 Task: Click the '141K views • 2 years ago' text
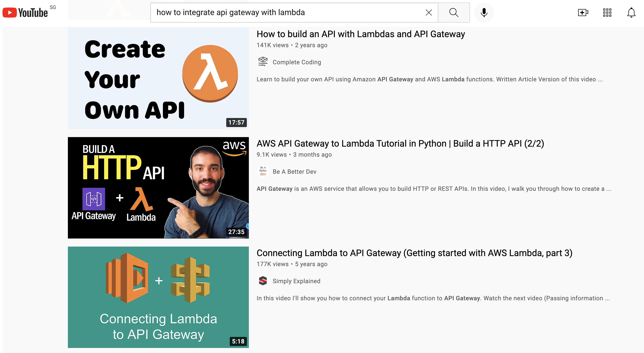(x=292, y=45)
